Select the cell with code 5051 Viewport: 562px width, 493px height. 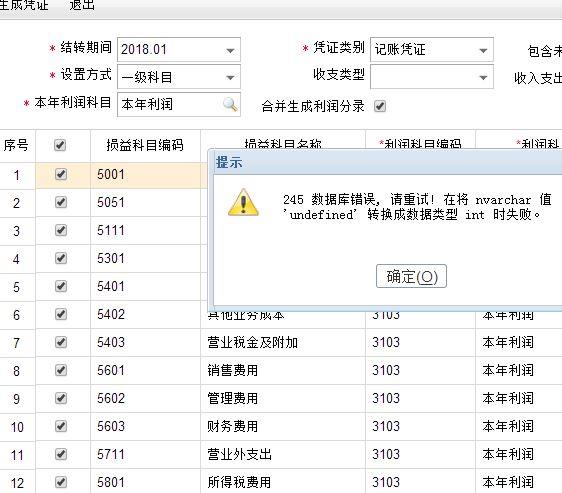(x=145, y=203)
